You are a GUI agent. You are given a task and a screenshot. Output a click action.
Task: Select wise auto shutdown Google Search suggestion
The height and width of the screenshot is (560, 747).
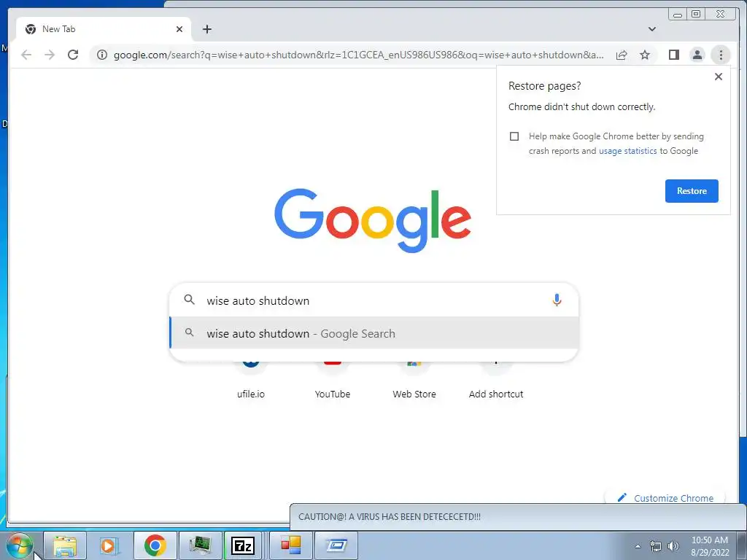[x=374, y=333]
